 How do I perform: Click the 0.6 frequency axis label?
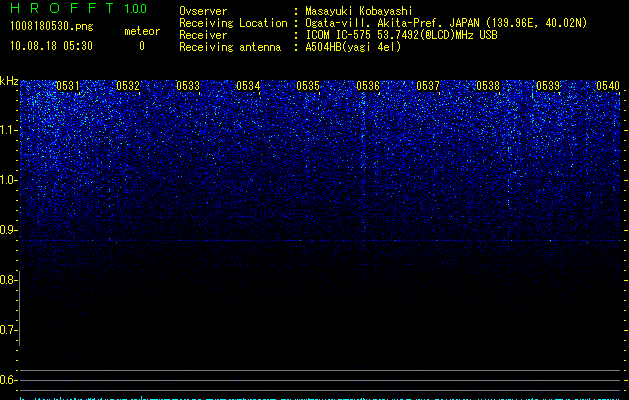(x=7, y=380)
